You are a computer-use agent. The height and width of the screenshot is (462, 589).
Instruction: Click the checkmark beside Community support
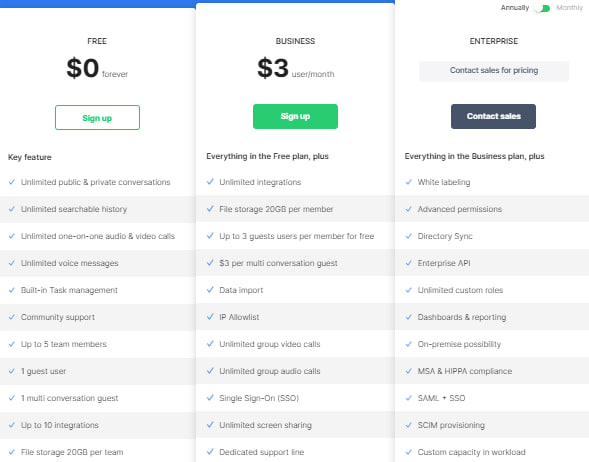pyautogui.click(x=12, y=317)
